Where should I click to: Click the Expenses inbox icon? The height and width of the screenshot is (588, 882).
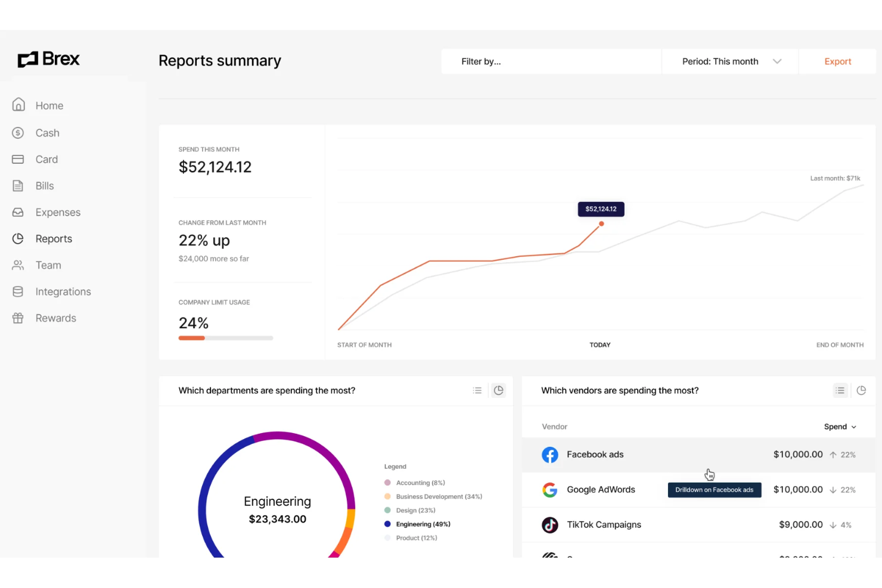(x=18, y=212)
